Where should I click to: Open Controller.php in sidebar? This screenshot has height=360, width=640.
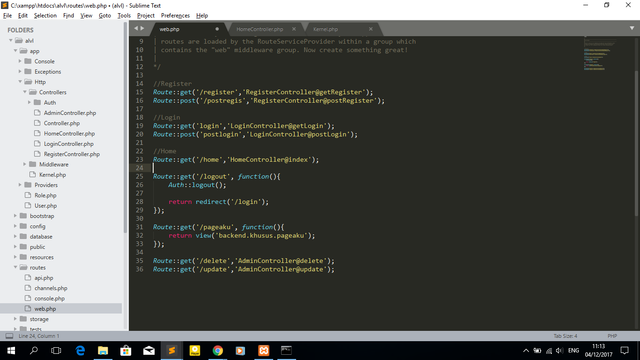[x=62, y=123]
